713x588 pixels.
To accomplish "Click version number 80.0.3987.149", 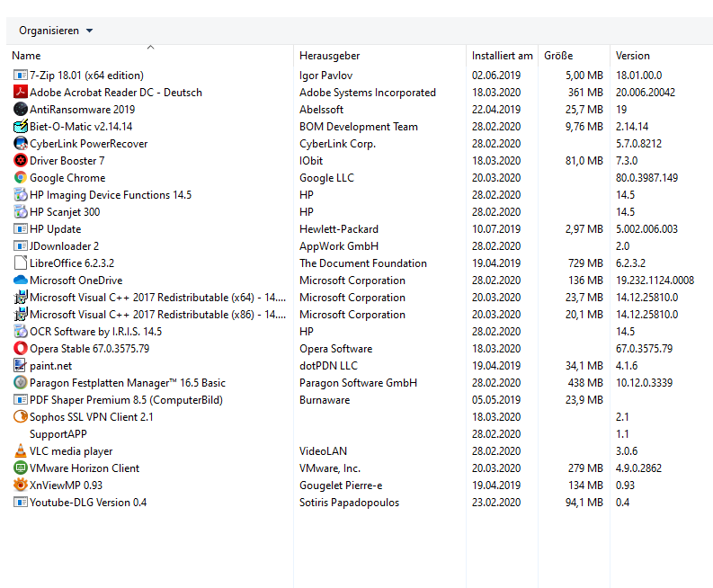I will (646, 178).
